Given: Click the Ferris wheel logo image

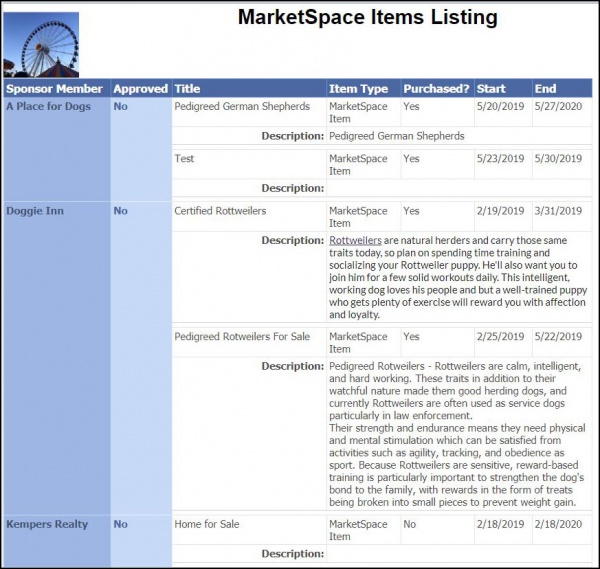Looking at the screenshot, I should click(x=42, y=45).
